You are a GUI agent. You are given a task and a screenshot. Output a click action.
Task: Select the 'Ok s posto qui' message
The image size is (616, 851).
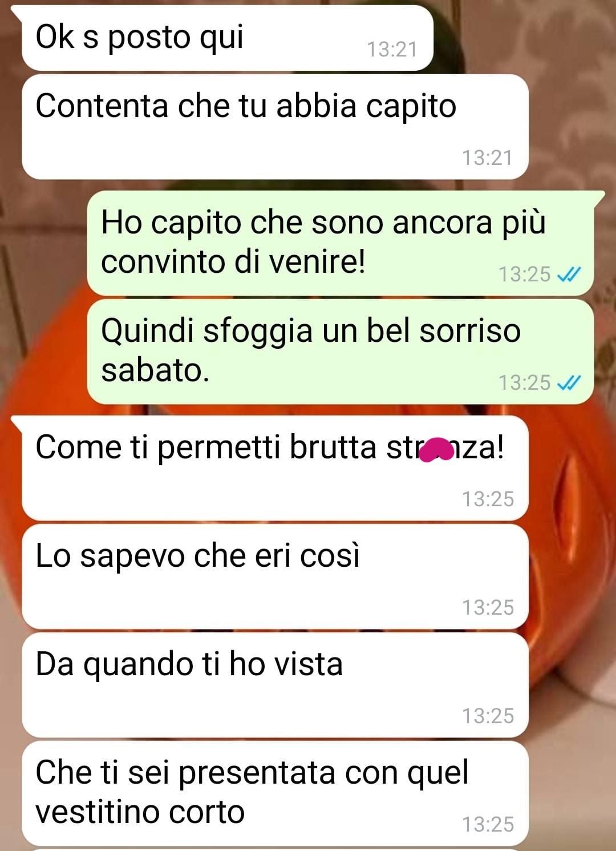[x=228, y=38]
